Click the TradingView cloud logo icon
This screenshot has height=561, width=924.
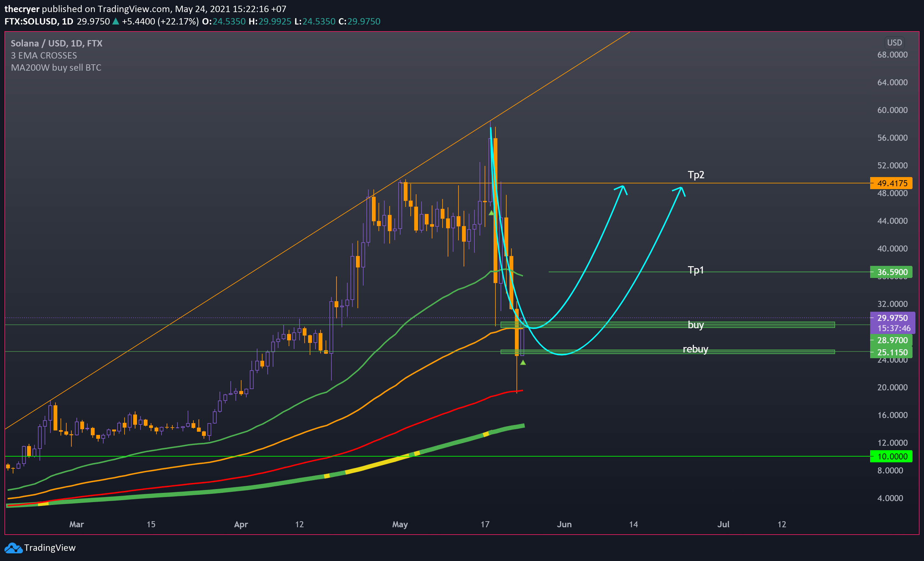[x=13, y=548]
